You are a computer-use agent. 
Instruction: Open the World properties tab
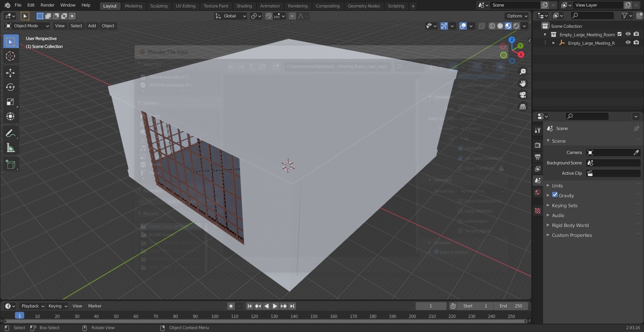(x=537, y=192)
